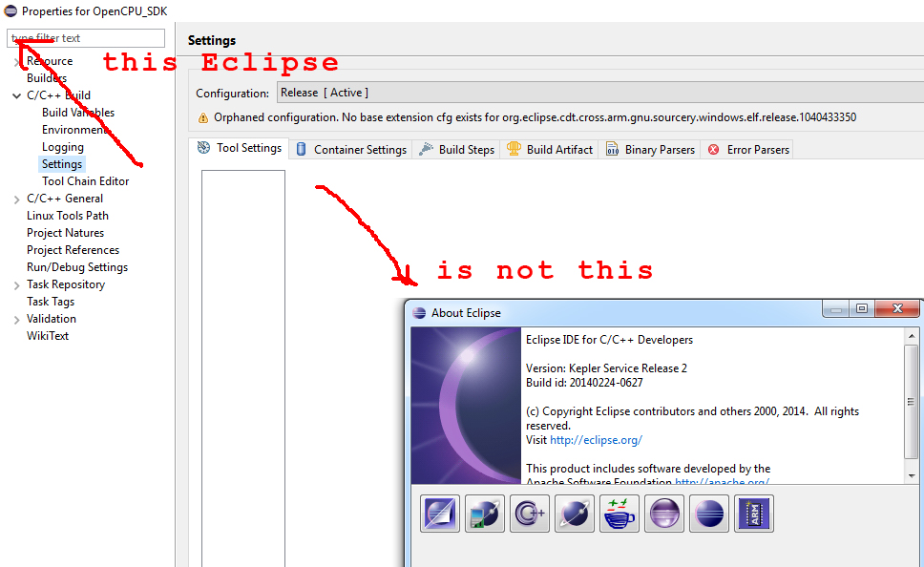
Task: Switch to the Build Steps tab
Action: pos(467,149)
